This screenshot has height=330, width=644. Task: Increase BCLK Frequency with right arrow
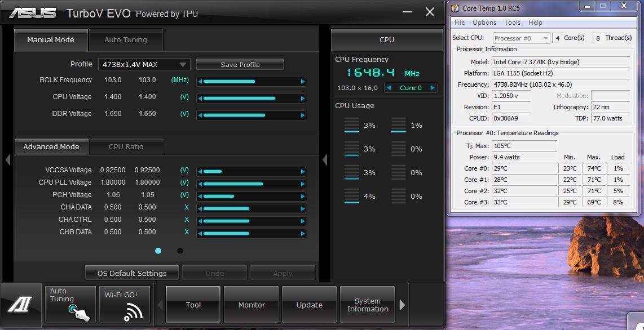pyautogui.click(x=303, y=82)
